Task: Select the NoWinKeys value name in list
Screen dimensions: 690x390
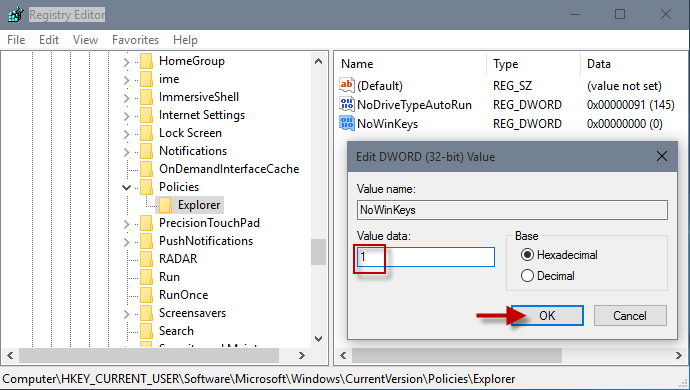Action: [388, 124]
